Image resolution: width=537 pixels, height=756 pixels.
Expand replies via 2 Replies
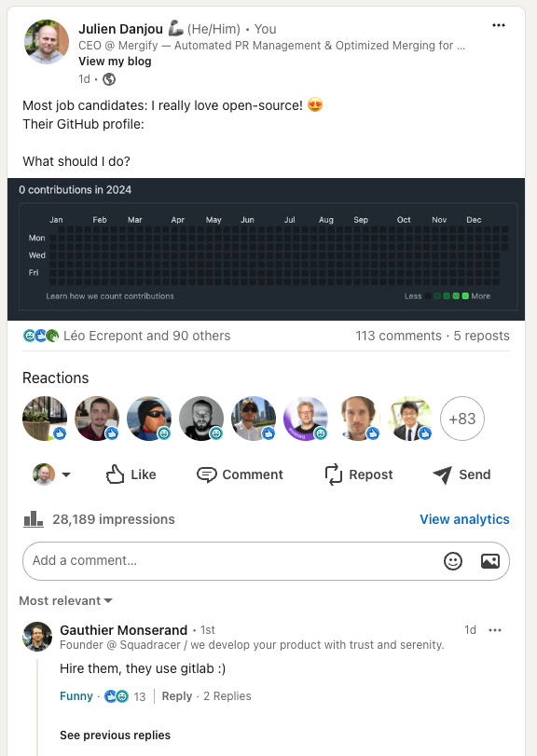(x=228, y=695)
